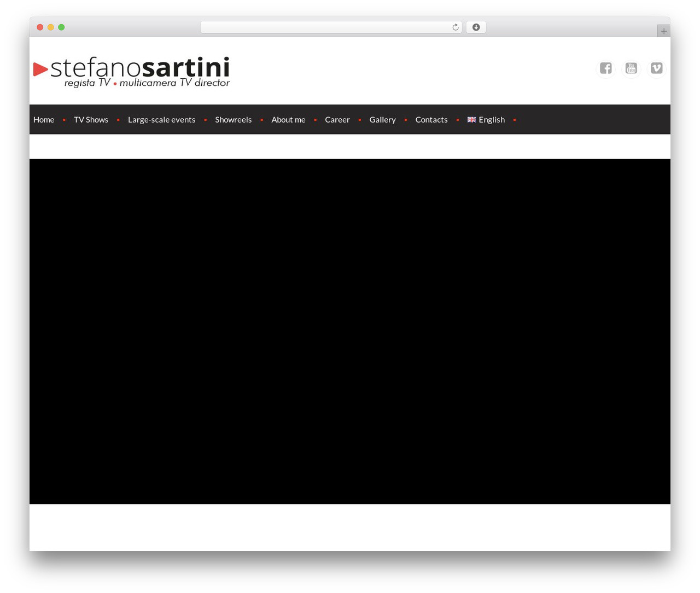Visit the About me page
This screenshot has width=700, height=593.
coord(288,120)
